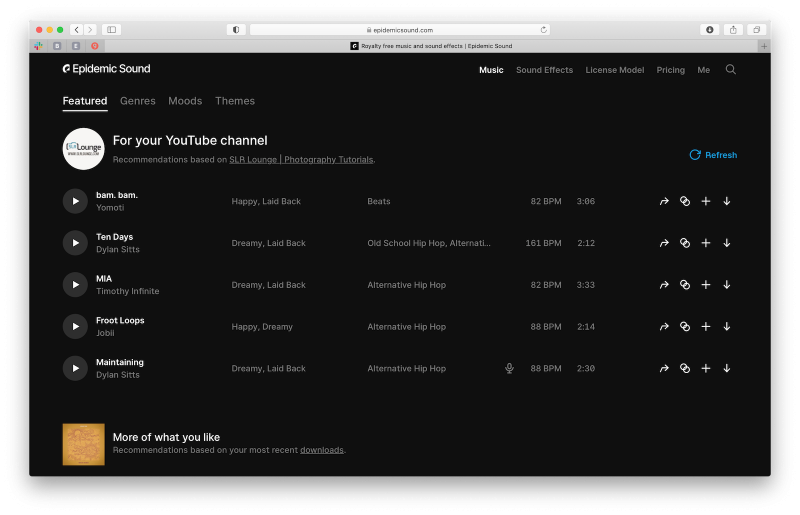Open the recent downloads link
This screenshot has height=515, width=800.
(x=321, y=450)
